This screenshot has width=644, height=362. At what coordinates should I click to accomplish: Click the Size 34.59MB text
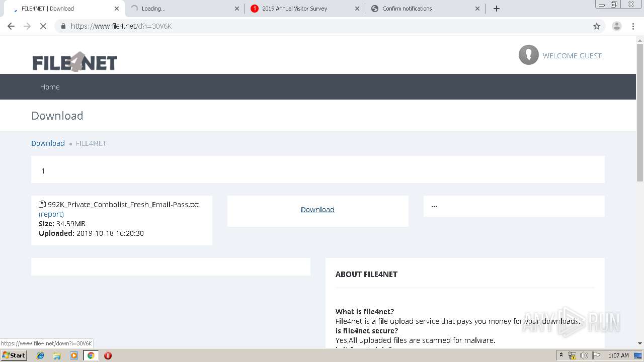click(x=62, y=224)
